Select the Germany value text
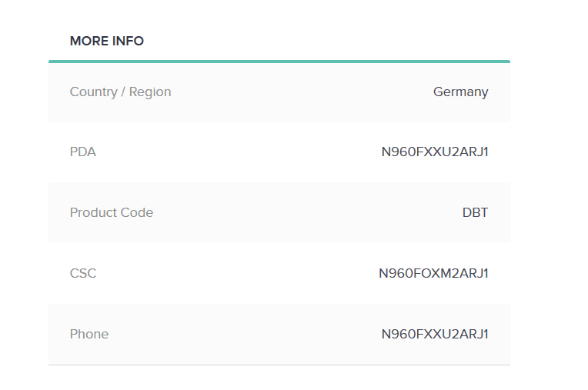Screen dimensions: 588x390 click(461, 92)
